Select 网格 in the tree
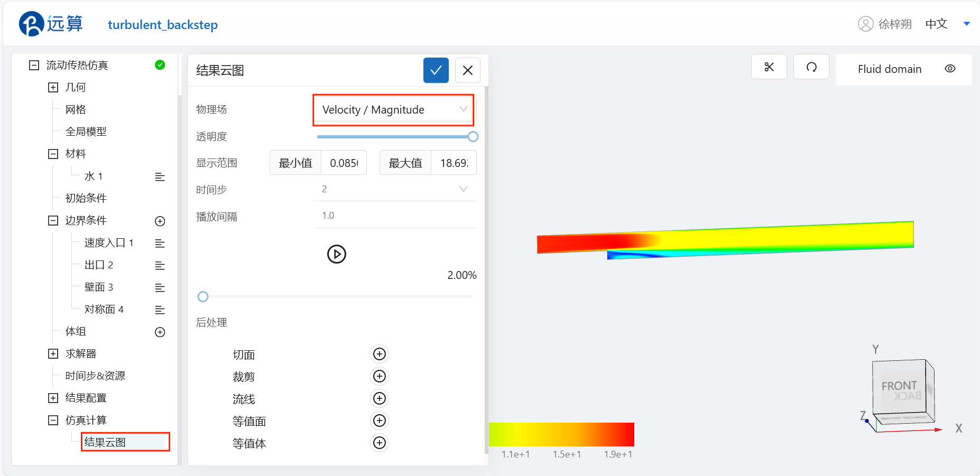This screenshot has width=980, height=476. coord(76,109)
